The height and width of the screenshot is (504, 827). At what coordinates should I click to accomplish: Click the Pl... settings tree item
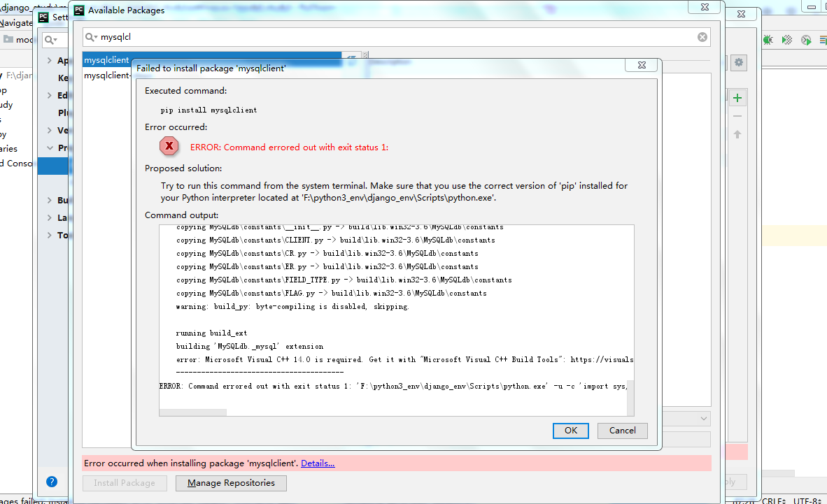pyautogui.click(x=63, y=113)
